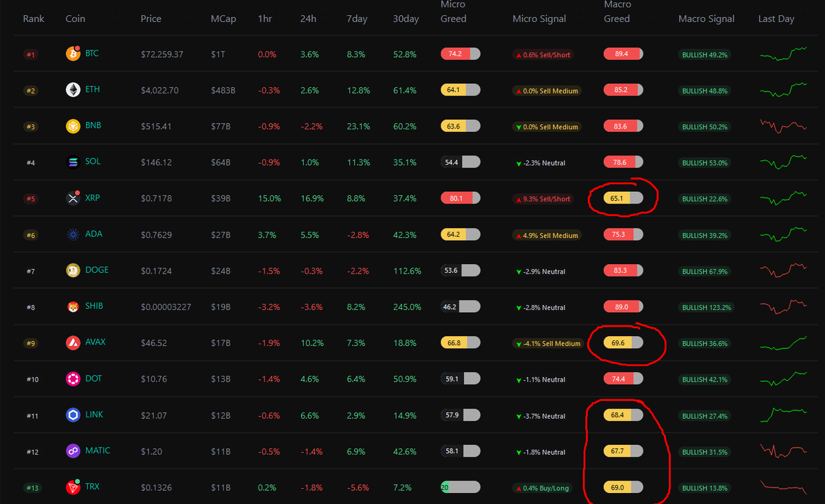Click the ETH price $4,022.70
This screenshot has width=825, height=504.
[x=159, y=90]
